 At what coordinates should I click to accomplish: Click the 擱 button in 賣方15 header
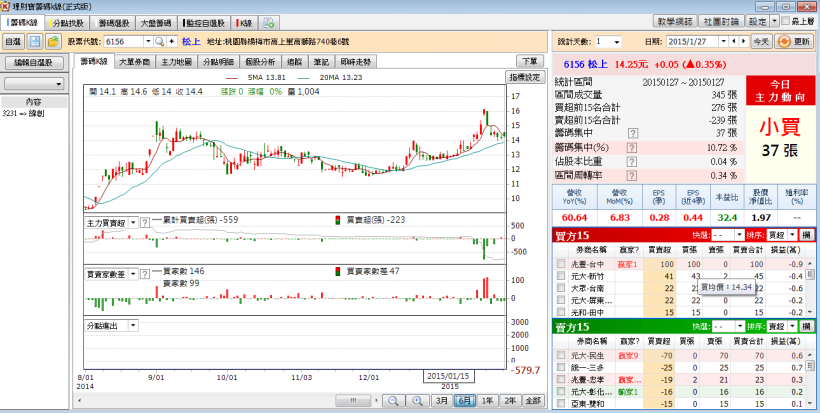pos(806,326)
